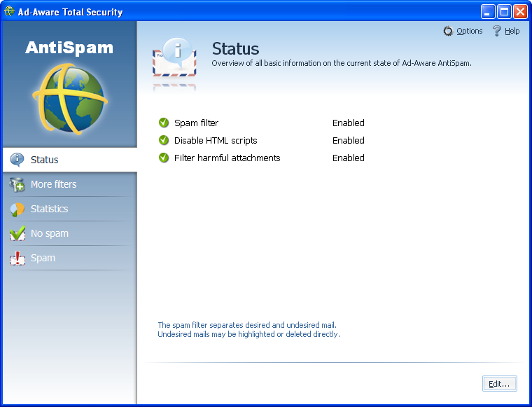The image size is (532, 407).
Task: Select the Filter harmful attachments label
Action: 227,158
